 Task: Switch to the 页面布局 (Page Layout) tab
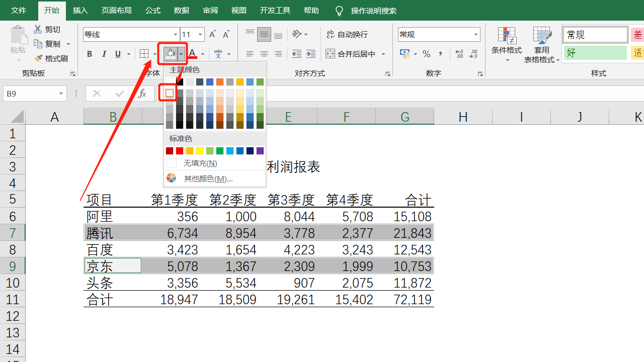click(116, 11)
